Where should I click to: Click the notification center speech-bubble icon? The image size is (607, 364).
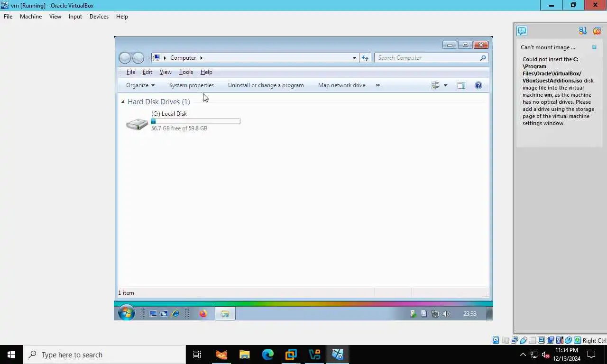tap(522, 31)
